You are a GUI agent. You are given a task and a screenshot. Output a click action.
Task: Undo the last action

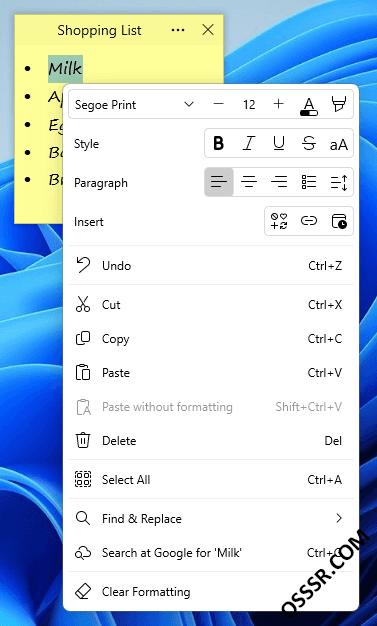[x=211, y=265]
